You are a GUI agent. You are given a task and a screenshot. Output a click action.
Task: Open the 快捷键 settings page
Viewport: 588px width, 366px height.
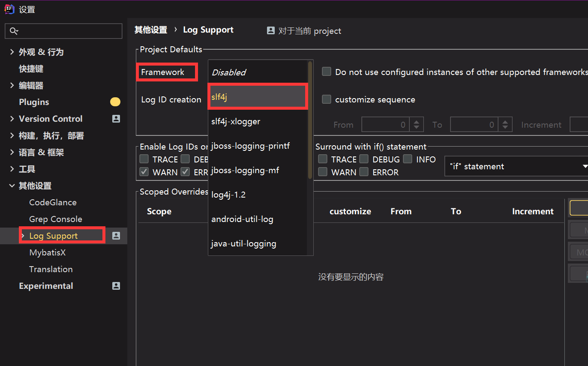pos(31,69)
